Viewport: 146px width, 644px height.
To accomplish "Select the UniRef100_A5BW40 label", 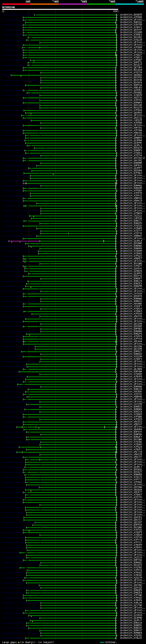I will 131,236.
